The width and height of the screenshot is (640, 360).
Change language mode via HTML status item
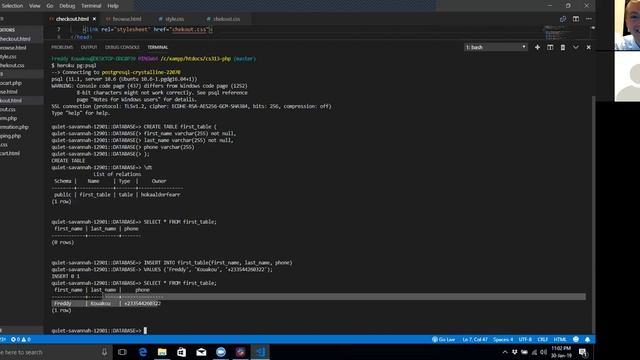[560, 340]
